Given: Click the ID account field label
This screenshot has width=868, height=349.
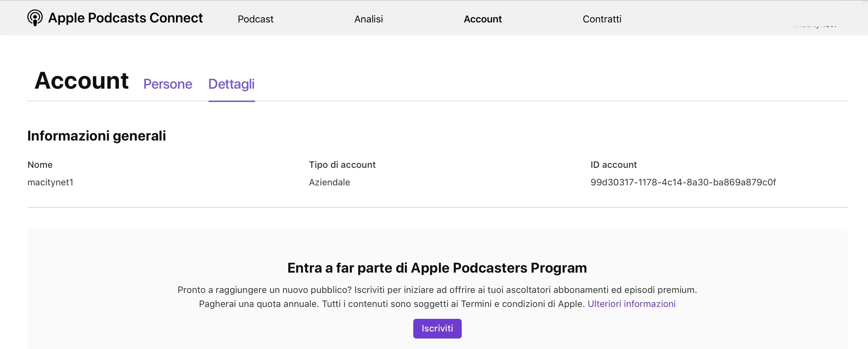Looking at the screenshot, I should [x=613, y=165].
